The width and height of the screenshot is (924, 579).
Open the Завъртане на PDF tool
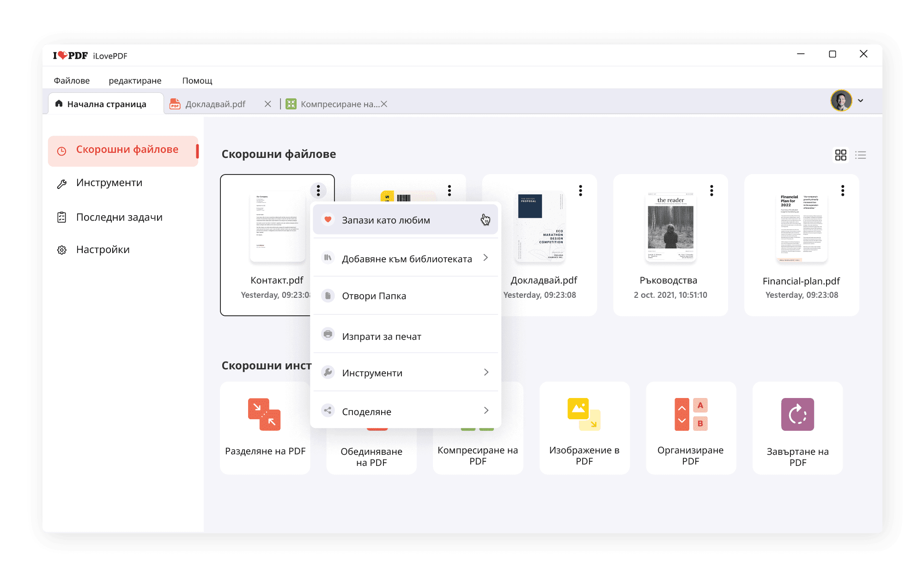(797, 428)
